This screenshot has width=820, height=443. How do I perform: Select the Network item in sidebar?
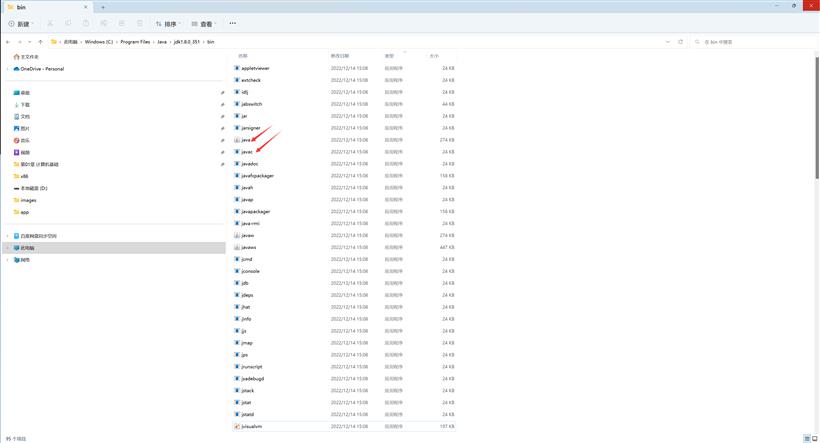[22, 260]
